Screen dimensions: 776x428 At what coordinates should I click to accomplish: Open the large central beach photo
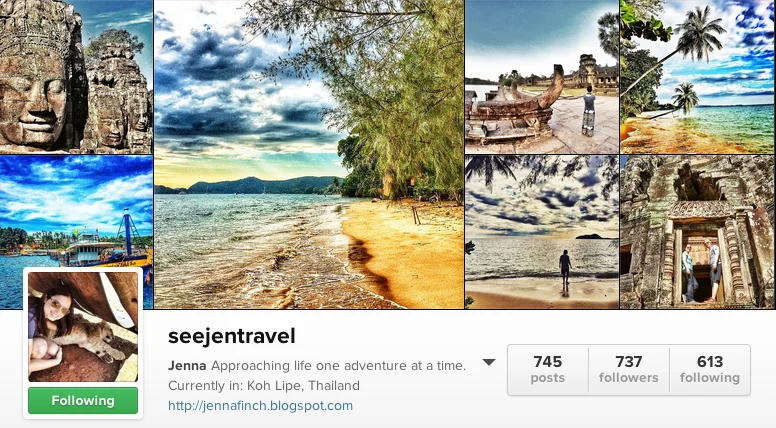pyautogui.click(x=309, y=154)
